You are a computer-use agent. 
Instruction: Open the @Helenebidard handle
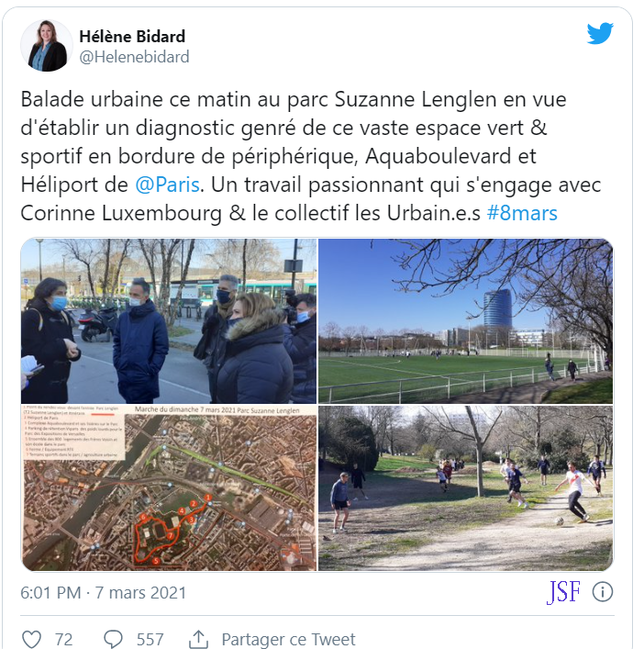pyautogui.click(x=134, y=57)
